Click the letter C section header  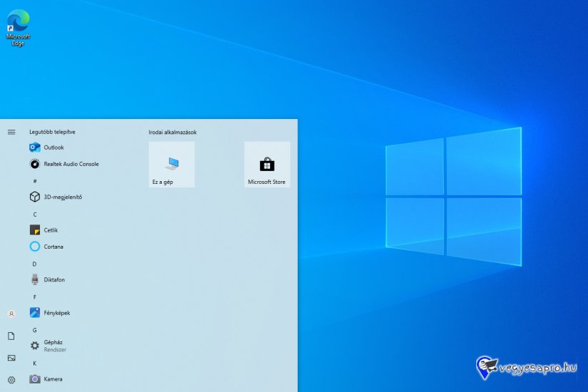(x=34, y=214)
